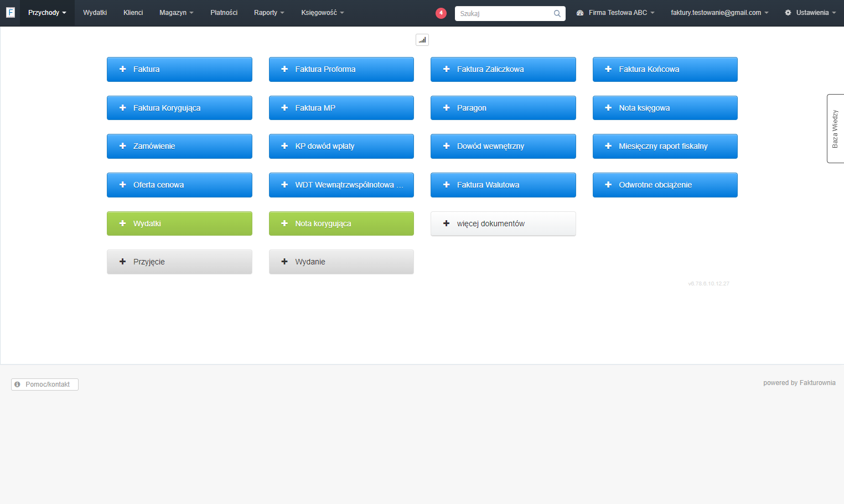Click the plus icon on Przyjęcie
This screenshot has width=844, height=504.
(x=123, y=262)
